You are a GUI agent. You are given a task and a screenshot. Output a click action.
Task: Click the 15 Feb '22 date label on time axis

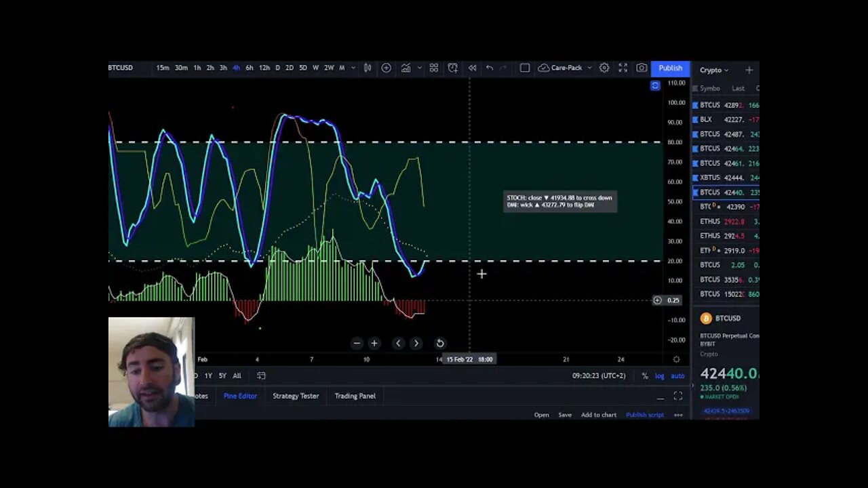[x=470, y=359]
